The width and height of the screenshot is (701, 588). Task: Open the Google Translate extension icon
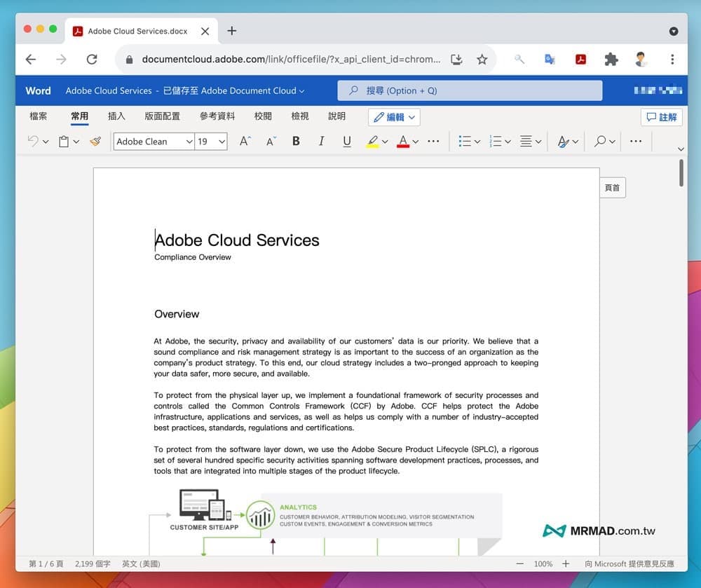550,60
